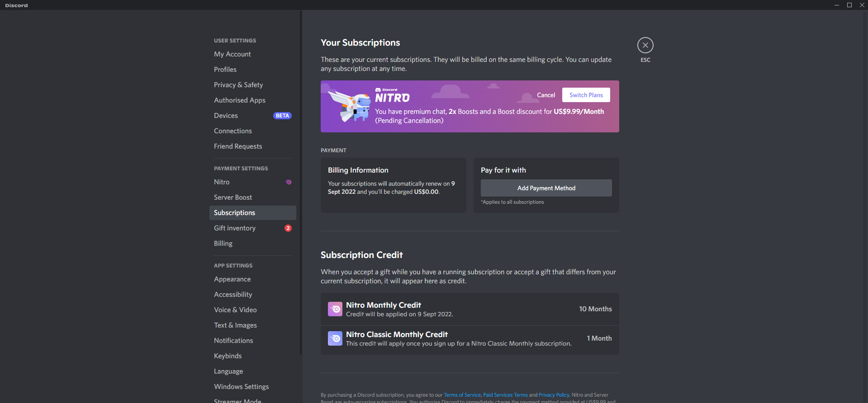Click the Billing Information heading
This screenshot has width=868, height=403.
pyautogui.click(x=358, y=170)
